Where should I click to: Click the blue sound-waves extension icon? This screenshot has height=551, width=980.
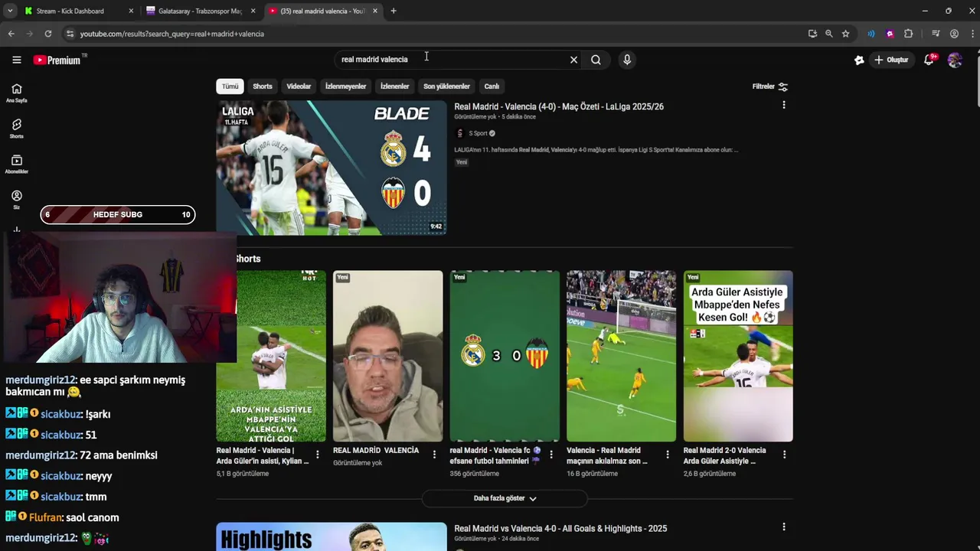[871, 34]
